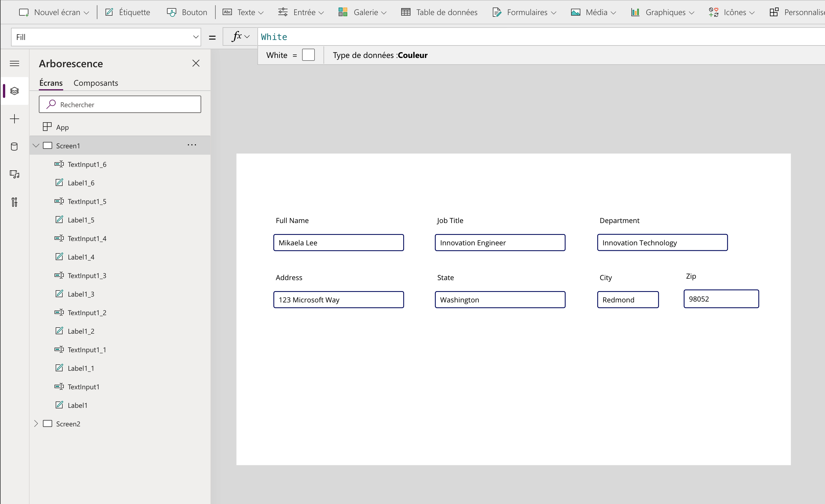Open the Personnalisé menu
825x504 pixels.
(797, 12)
